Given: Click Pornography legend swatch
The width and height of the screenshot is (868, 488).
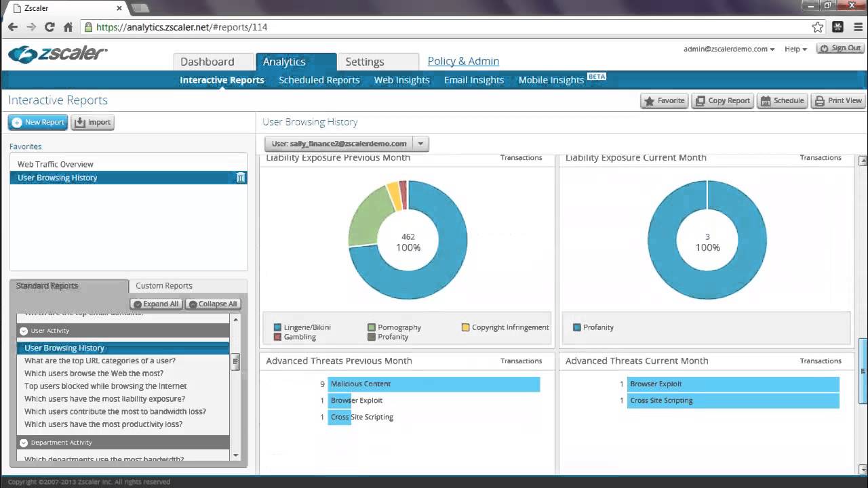Looking at the screenshot, I should click(372, 327).
